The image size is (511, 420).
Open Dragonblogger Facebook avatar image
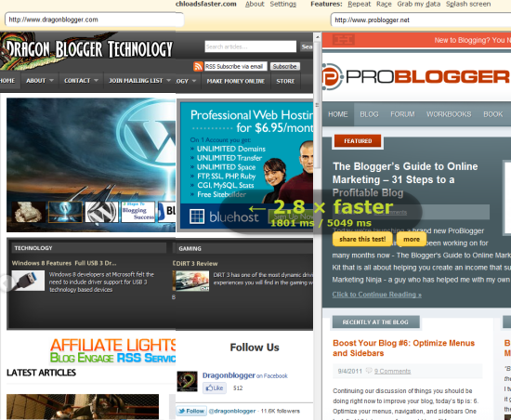coord(187,381)
